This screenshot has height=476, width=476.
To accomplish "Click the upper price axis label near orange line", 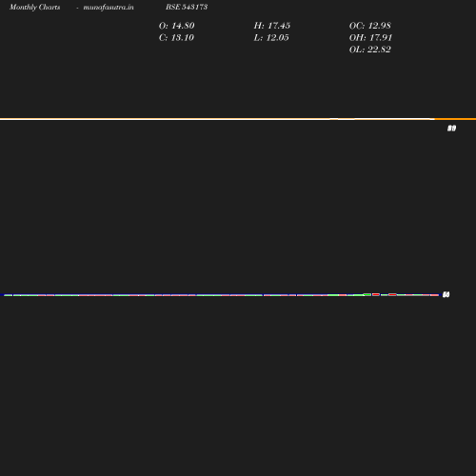I will [451, 129].
